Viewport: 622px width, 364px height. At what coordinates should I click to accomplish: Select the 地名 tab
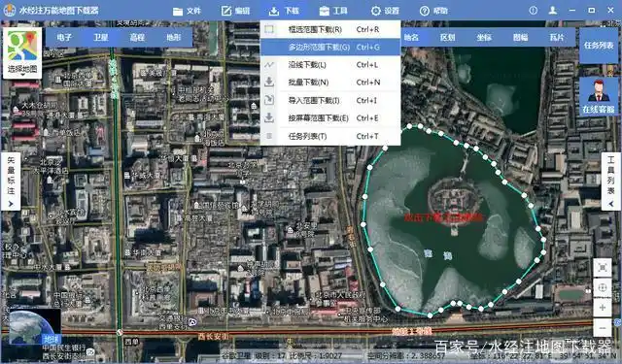coord(411,37)
